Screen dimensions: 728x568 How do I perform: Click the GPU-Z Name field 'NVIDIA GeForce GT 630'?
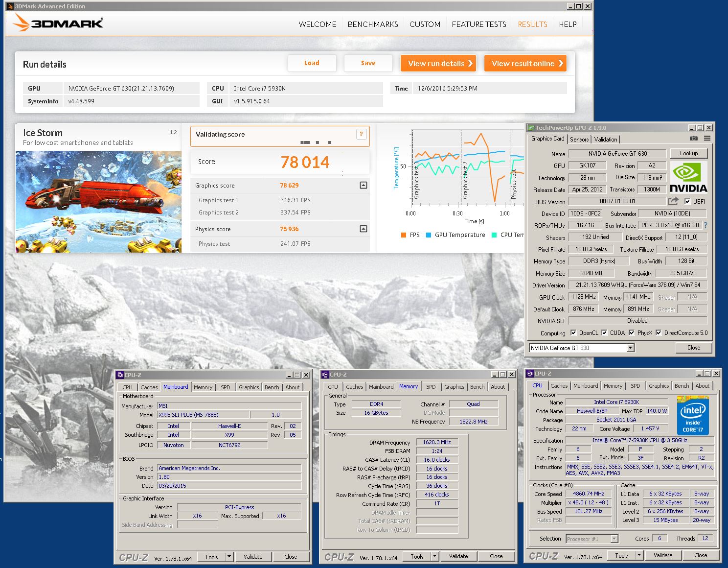pyautogui.click(x=617, y=153)
